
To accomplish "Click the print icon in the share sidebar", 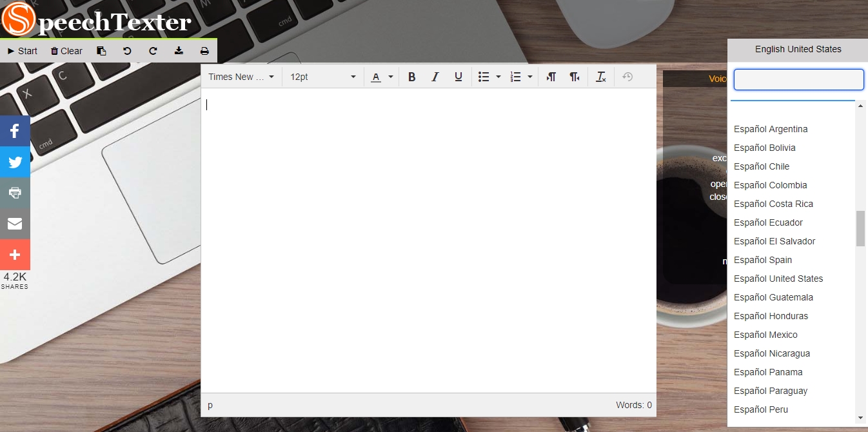I will 15,193.
